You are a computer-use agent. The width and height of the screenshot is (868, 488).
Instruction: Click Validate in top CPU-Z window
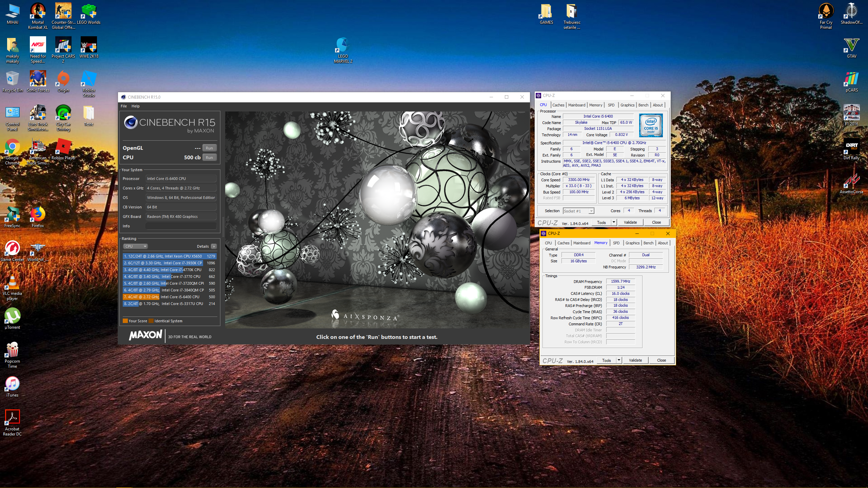point(630,222)
